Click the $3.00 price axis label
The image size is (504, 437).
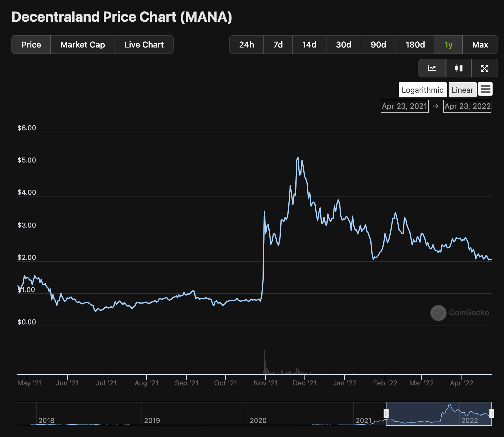(27, 225)
